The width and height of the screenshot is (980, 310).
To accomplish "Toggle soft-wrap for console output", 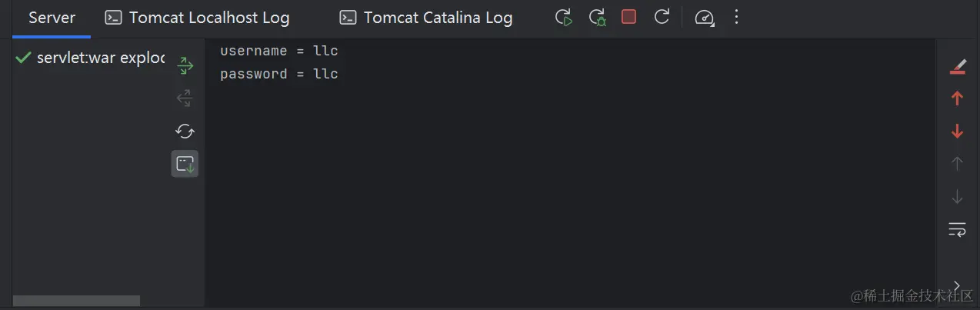I will pos(957,229).
